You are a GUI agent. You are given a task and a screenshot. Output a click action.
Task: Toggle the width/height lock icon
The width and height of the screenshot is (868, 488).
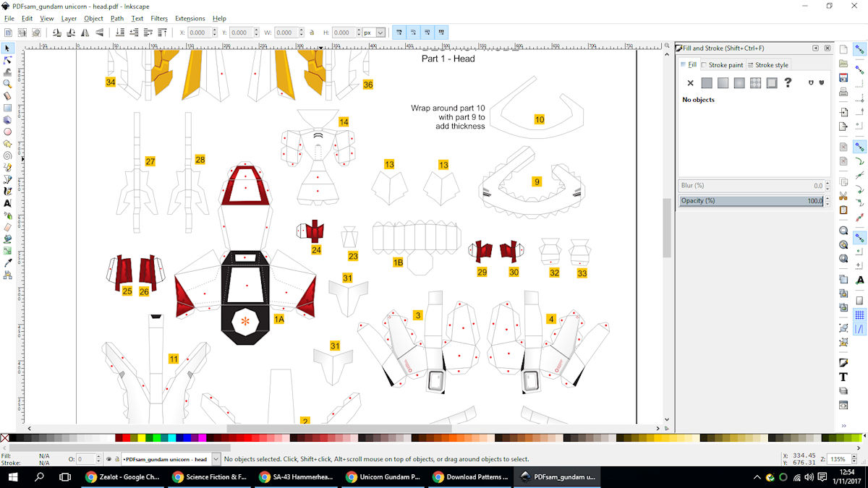coord(312,33)
